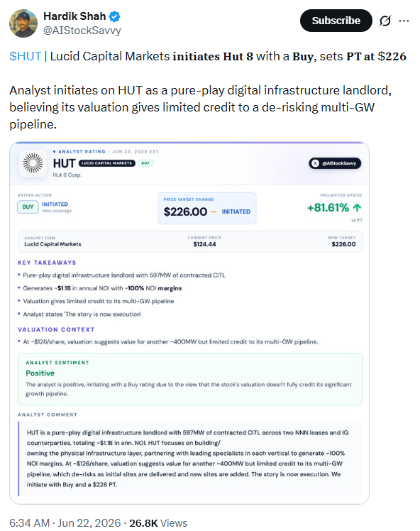
Task: Click the @AIStockSavvy pill in card
Action: tap(335, 163)
